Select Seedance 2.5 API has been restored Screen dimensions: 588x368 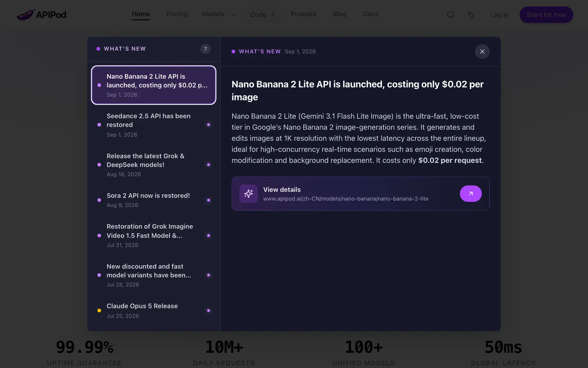pyautogui.click(x=154, y=125)
